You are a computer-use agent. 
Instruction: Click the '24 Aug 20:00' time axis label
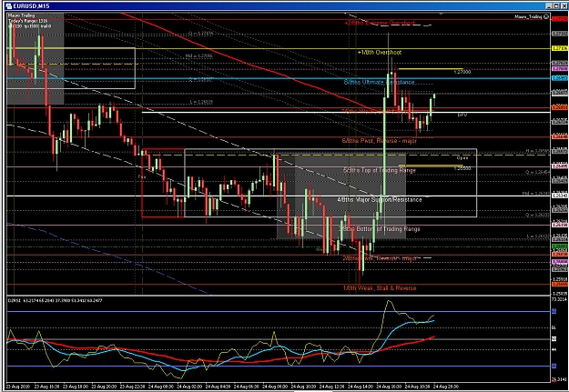point(446,387)
